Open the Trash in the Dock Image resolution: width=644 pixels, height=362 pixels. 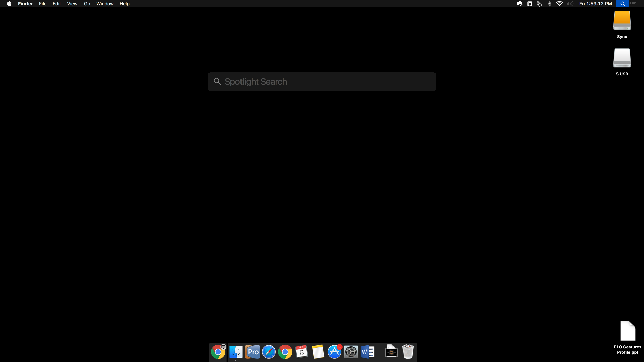click(x=408, y=352)
